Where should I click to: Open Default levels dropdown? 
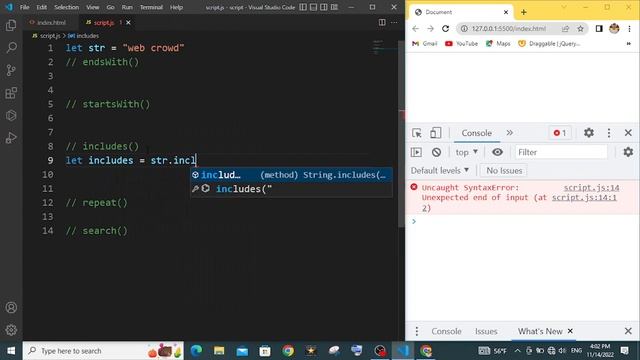[440, 171]
